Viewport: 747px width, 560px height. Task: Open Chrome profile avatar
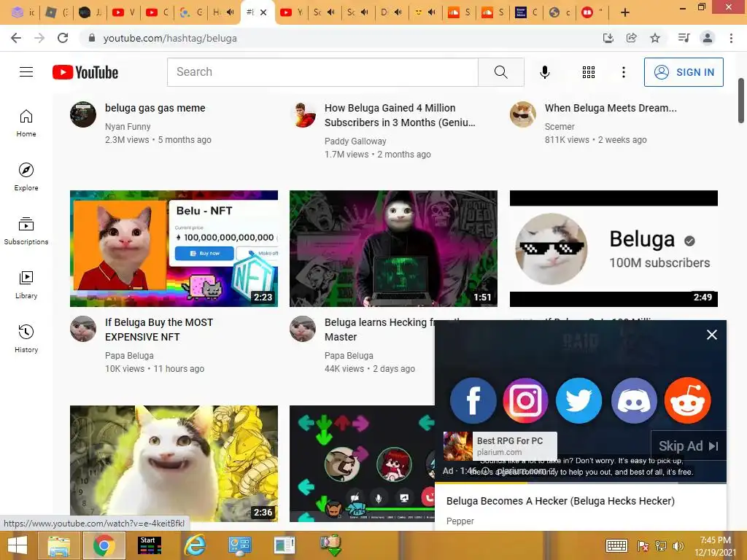coord(708,38)
